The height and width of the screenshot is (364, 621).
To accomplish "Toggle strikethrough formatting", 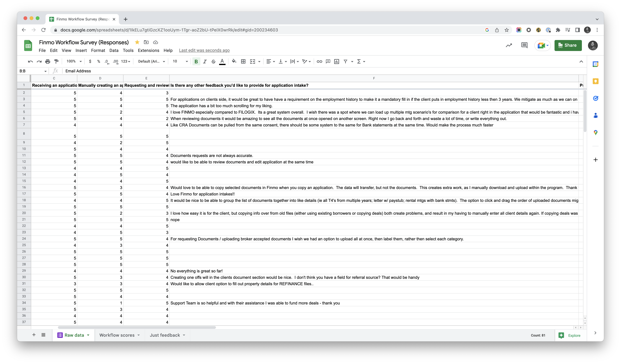I will click(x=213, y=61).
